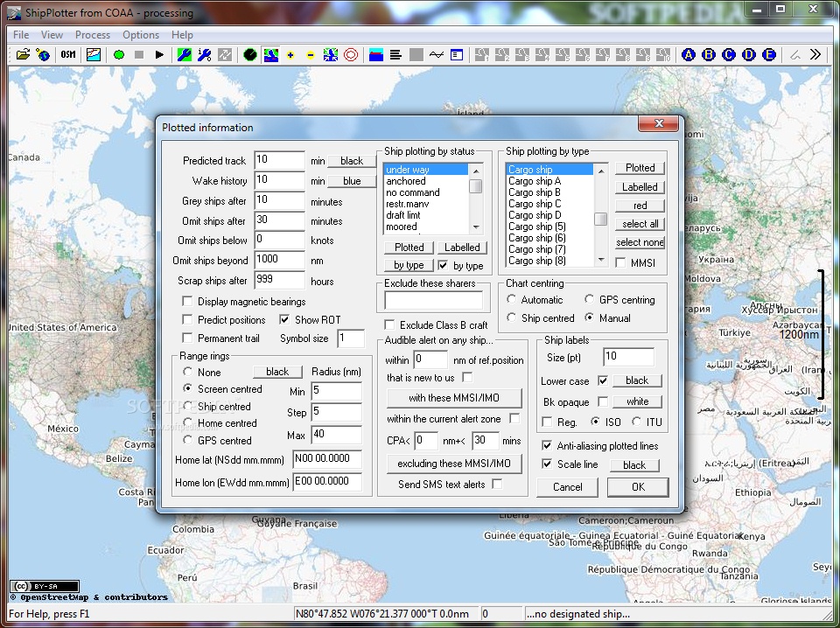840x628 pixels.
Task: Select chart preset number 10 icon
Action: coord(663,54)
